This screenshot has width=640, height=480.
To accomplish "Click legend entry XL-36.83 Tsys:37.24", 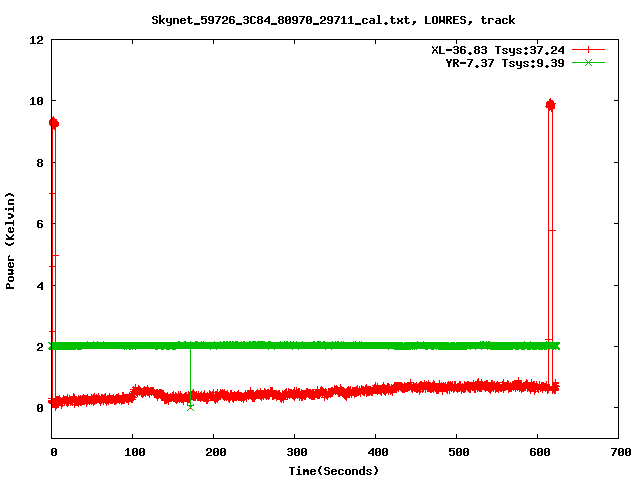I will click(498, 50).
